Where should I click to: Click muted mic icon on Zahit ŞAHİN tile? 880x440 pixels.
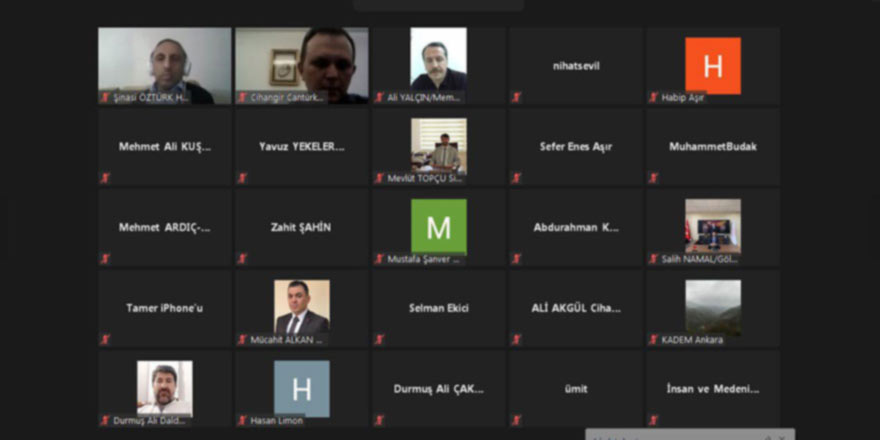click(242, 259)
